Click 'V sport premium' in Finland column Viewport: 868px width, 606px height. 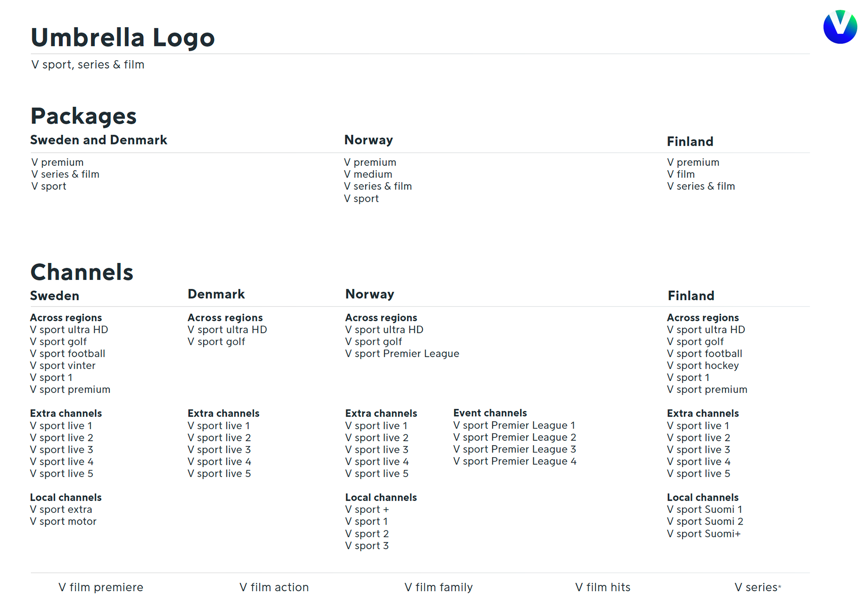point(707,389)
